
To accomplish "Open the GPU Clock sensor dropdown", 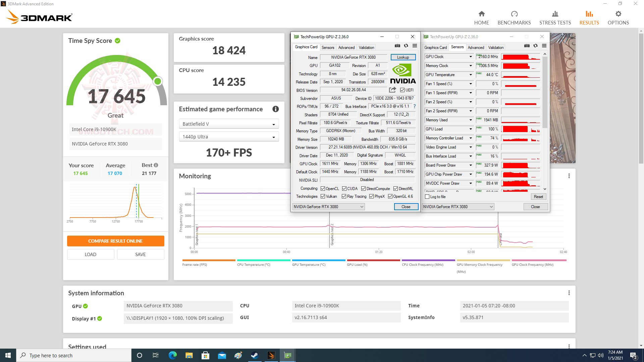I will [471, 56].
